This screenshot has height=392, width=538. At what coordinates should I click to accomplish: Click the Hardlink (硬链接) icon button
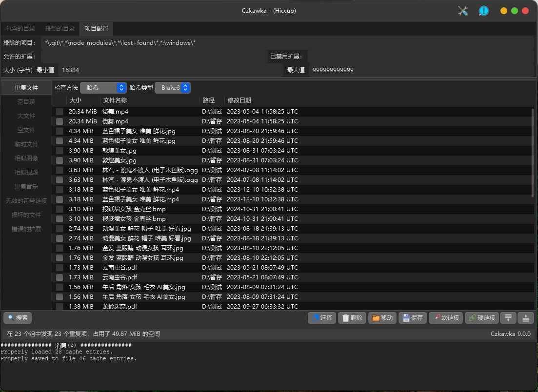tap(481, 318)
